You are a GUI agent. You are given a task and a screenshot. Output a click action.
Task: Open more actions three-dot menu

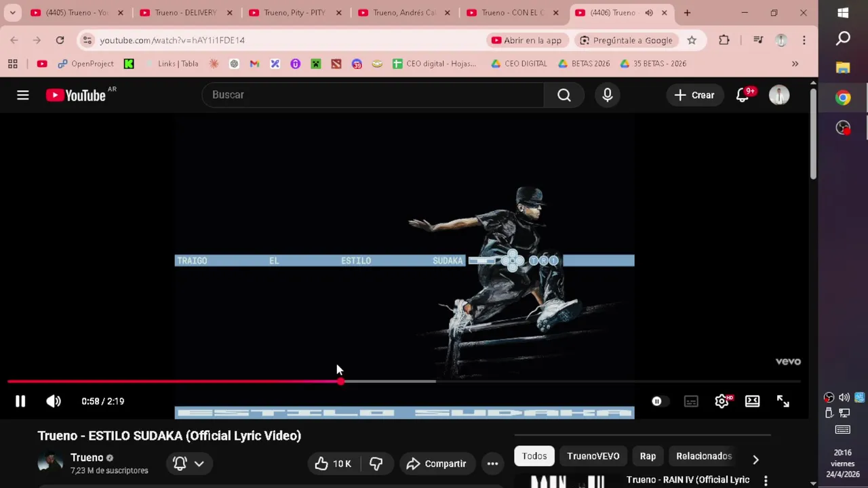493,464
